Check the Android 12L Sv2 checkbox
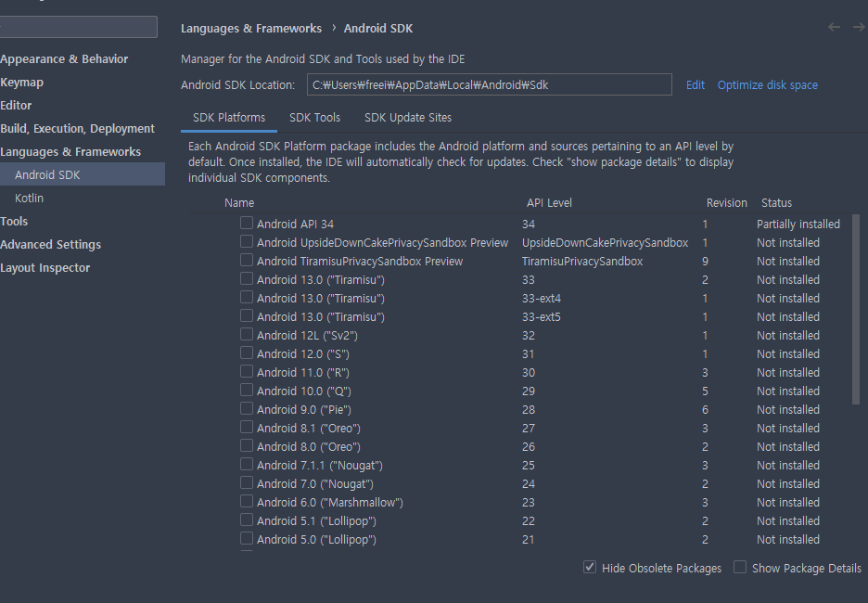The height and width of the screenshot is (603, 868). point(247,334)
